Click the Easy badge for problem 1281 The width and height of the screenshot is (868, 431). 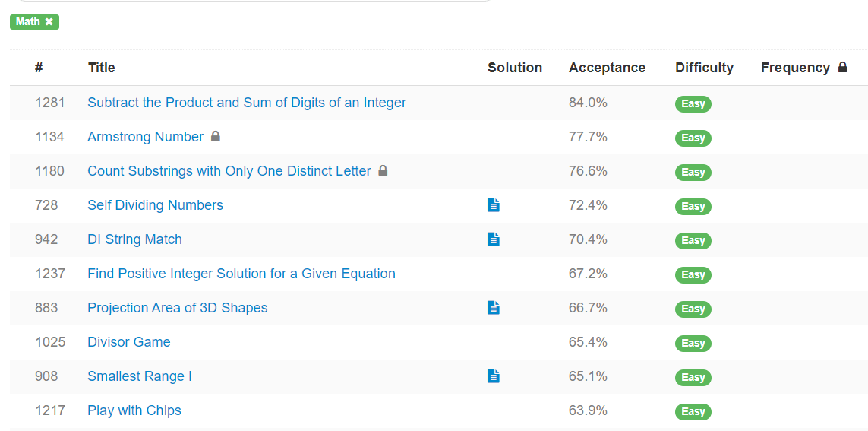click(693, 103)
